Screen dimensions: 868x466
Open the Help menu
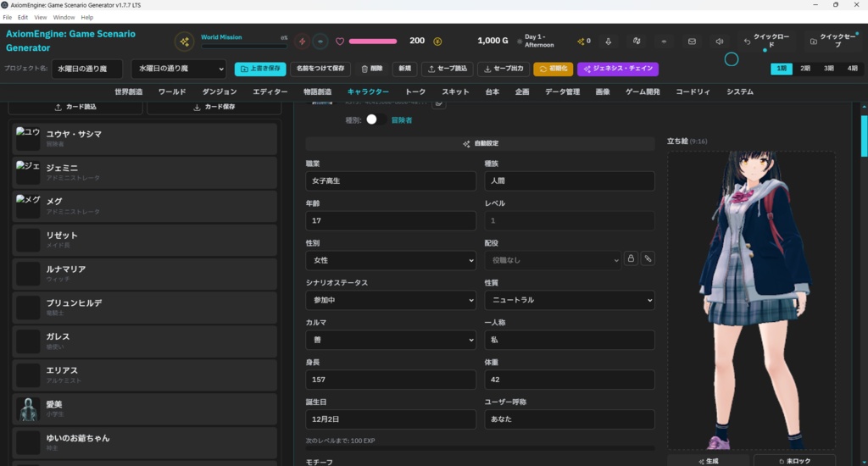[87, 17]
